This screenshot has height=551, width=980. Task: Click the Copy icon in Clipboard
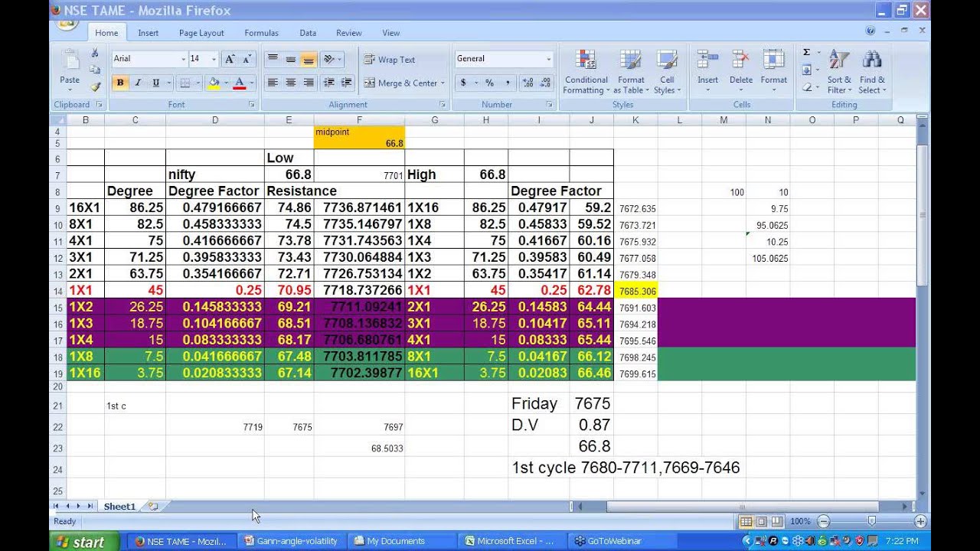point(95,70)
